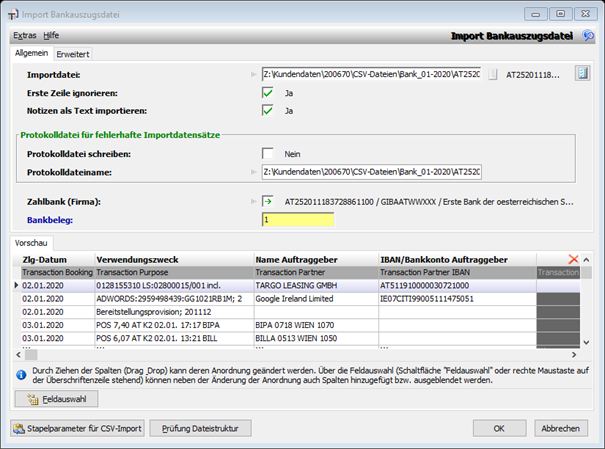Click 'Prüfung Dateistruktur' button
The image size is (605, 449).
point(200,429)
